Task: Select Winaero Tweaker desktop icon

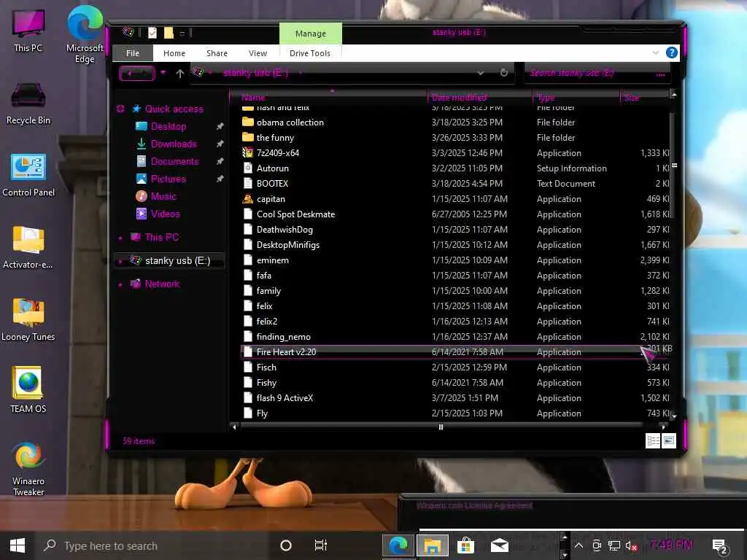Action: (28, 470)
